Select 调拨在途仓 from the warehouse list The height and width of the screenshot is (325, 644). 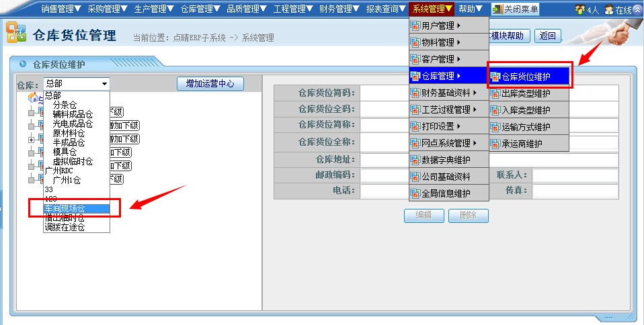click(65, 228)
